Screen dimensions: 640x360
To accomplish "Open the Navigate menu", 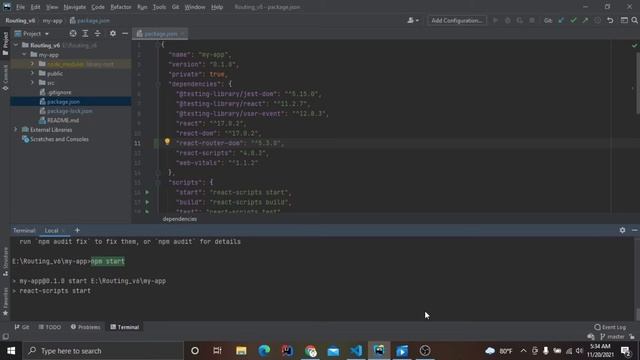I will (75, 7).
